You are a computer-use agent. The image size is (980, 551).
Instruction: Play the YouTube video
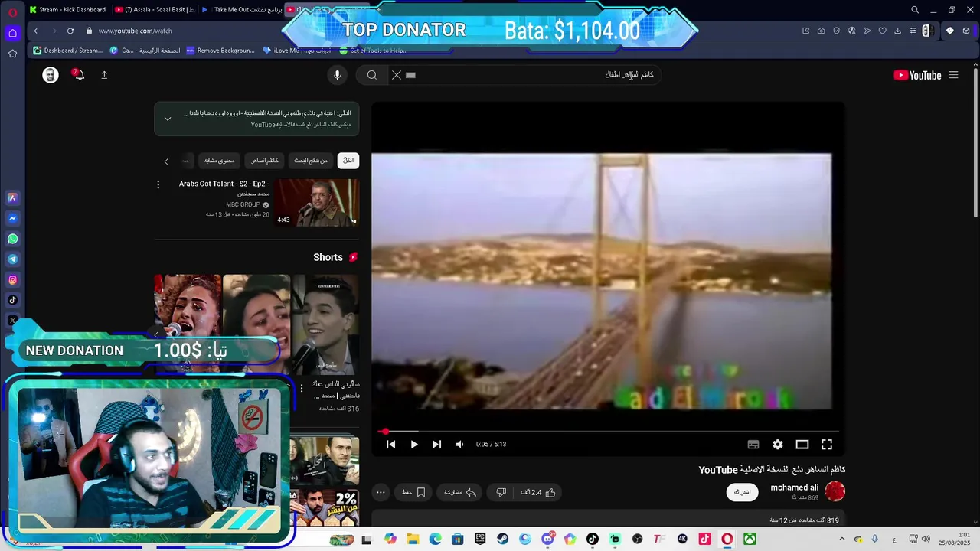[x=413, y=444]
